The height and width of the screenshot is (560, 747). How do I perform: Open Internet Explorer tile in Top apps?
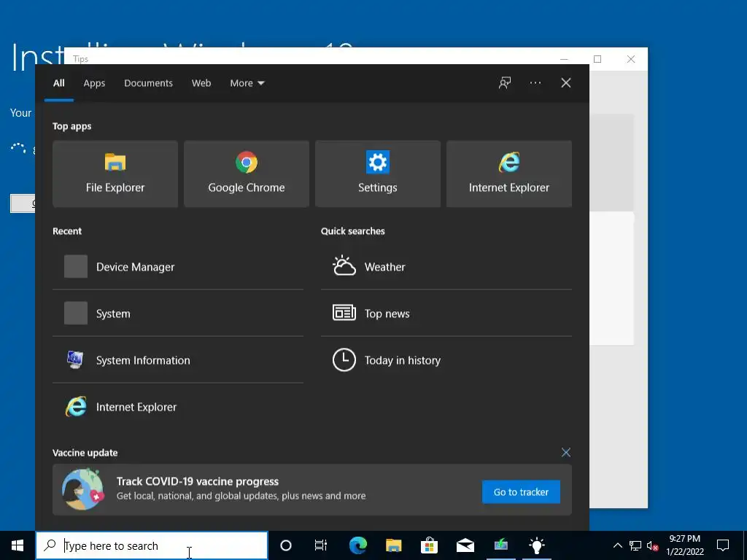pyautogui.click(x=508, y=174)
